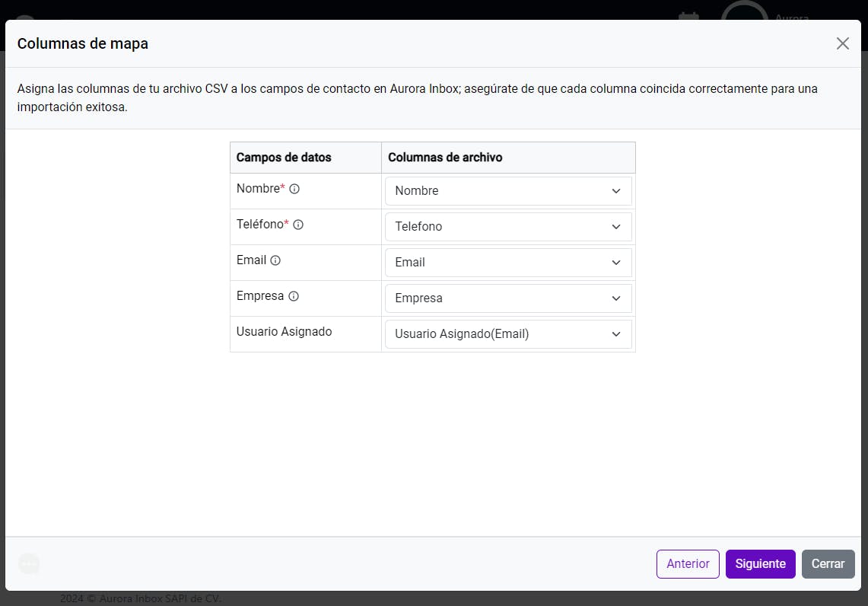The width and height of the screenshot is (868, 606).
Task: Open the chat bubble icon at bottom left
Action: (x=29, y=564)
